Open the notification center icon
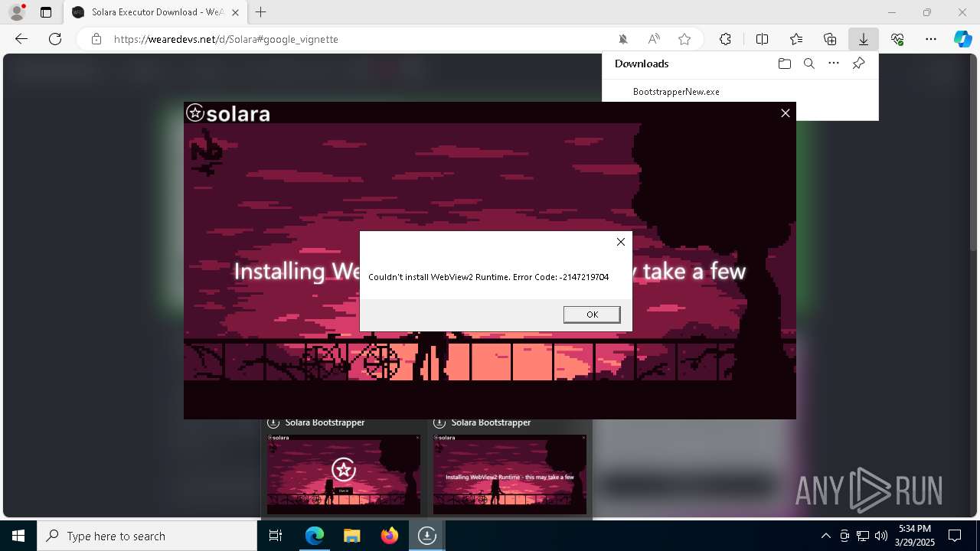The image size is (980, 551). tap(955, 536)
